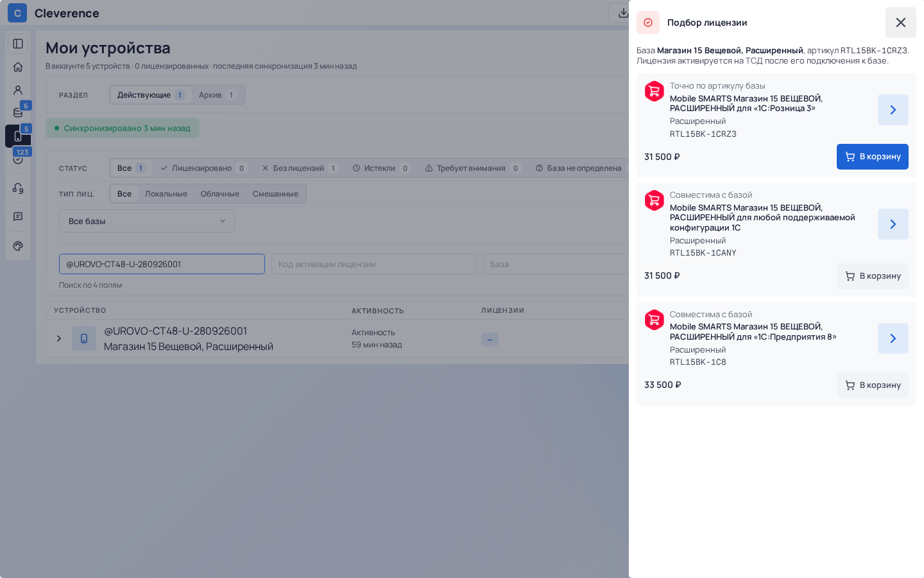
Task: Open details arrow for the 1С:Розница 3 license
Action: (x=893, y=110)
